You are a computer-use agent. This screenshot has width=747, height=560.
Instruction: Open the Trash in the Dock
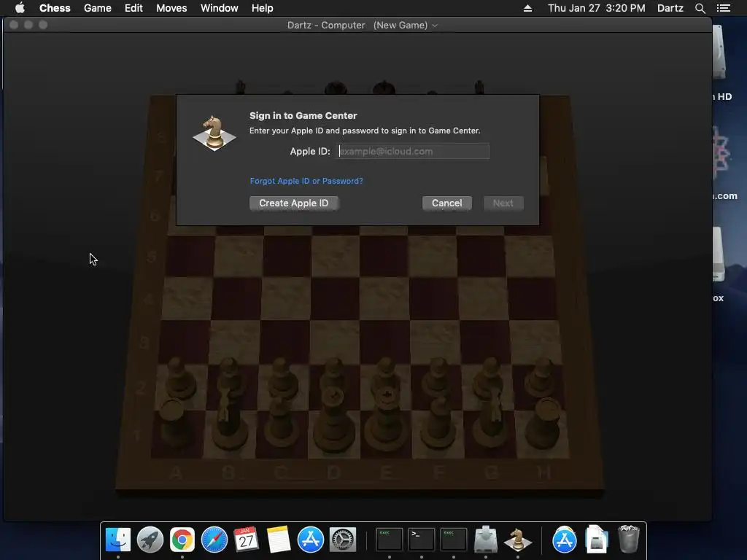pos(628,540)
